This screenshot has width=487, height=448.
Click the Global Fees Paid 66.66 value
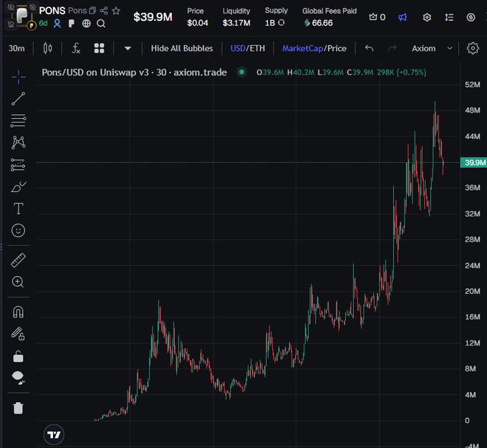click(319, 23)
